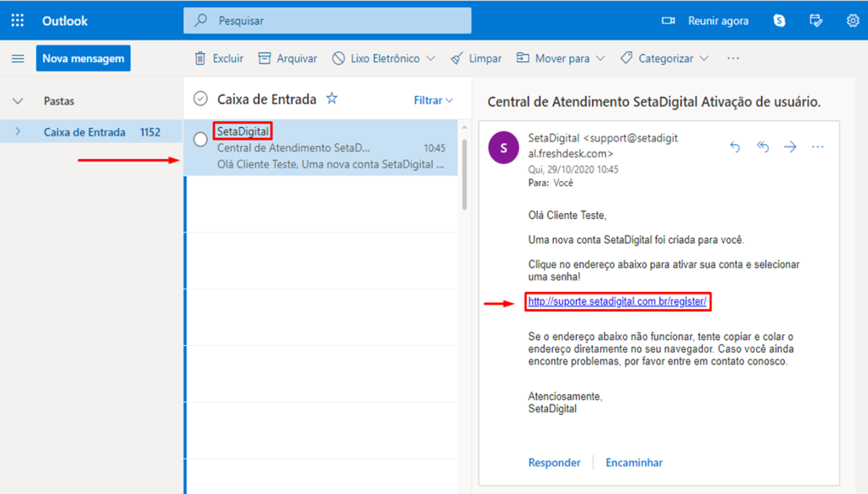Mark as junk with Lixo Eletrônico
This screenshot has width=868, height=494.
coord(376,58)
